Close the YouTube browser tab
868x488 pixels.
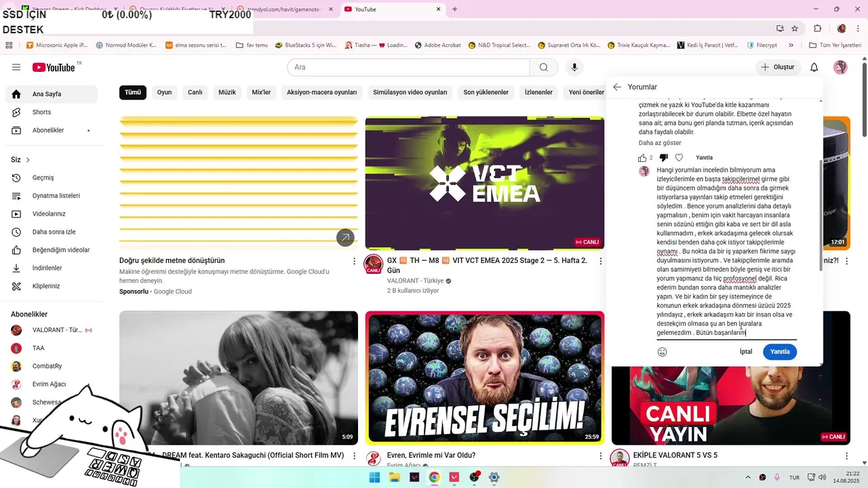[x=438, y=9]
